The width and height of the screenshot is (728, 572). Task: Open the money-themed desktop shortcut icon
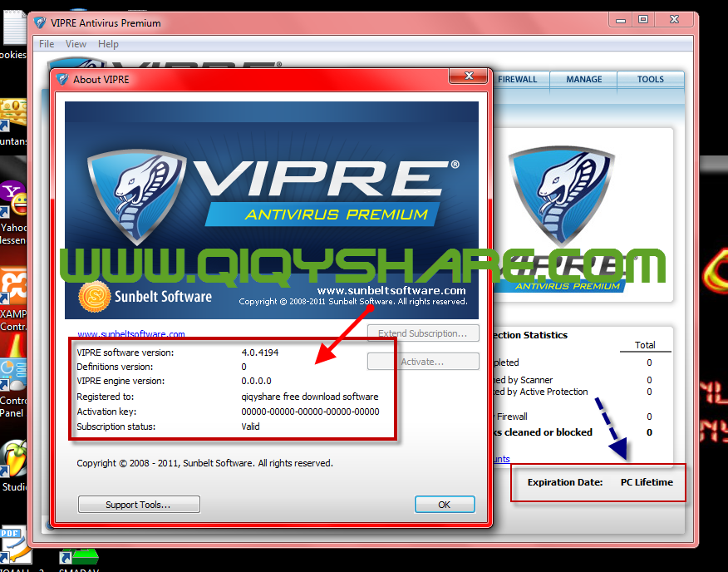point(13,114)
